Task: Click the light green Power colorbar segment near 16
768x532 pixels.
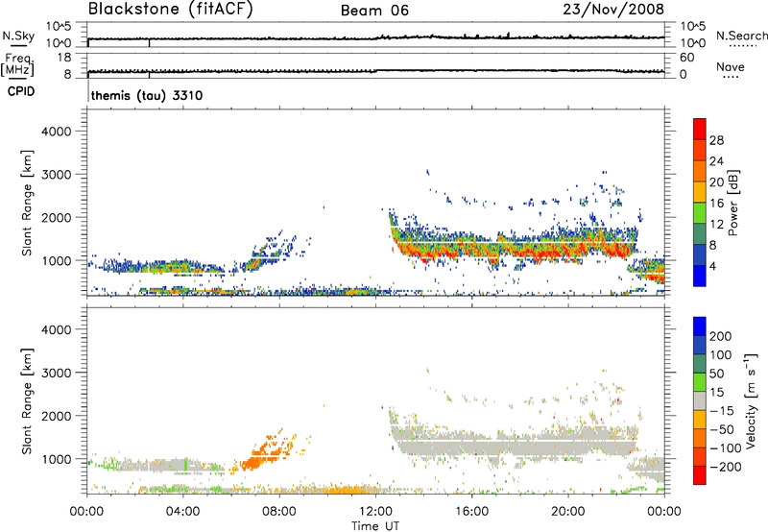Action: [700, 213]
